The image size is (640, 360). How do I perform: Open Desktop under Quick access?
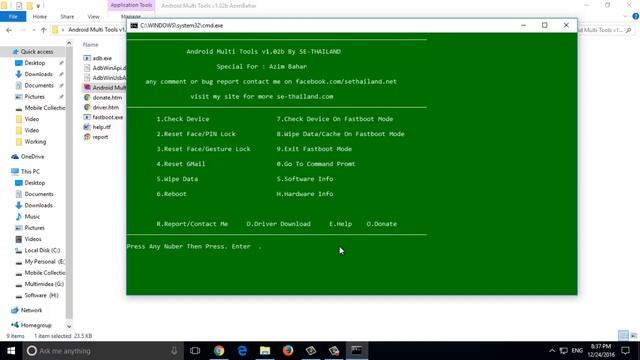tap(35, 63)
